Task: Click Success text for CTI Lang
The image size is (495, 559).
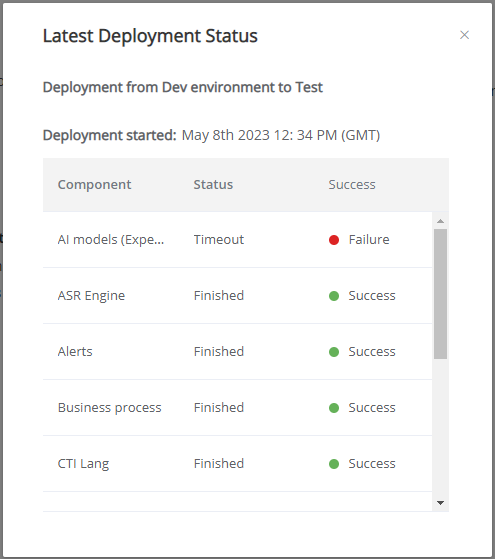Action: click(x=372, y=463)
